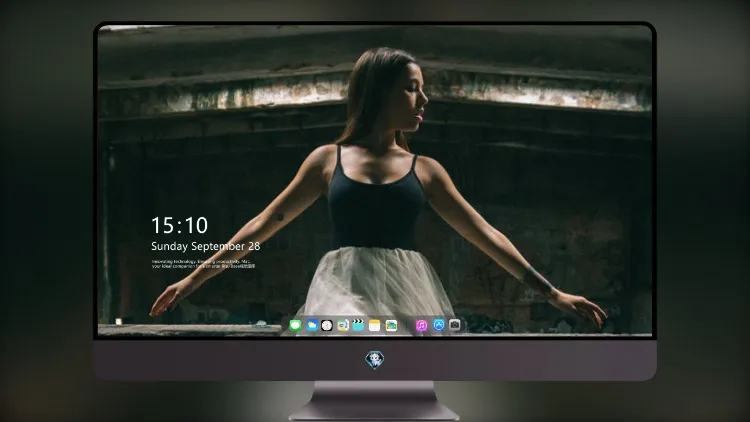Open the dock icon right of Notes
Image resolution: width=750 pixels, height=422 pixels.
[x=391, y=325]
